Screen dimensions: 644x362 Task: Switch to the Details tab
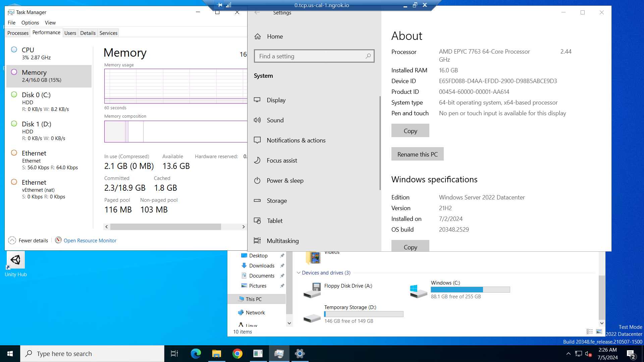tap(88, 33)
